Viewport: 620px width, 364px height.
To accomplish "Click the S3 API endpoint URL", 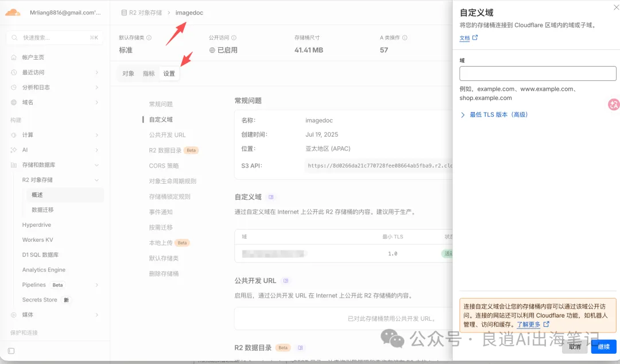I will point(379,166).
